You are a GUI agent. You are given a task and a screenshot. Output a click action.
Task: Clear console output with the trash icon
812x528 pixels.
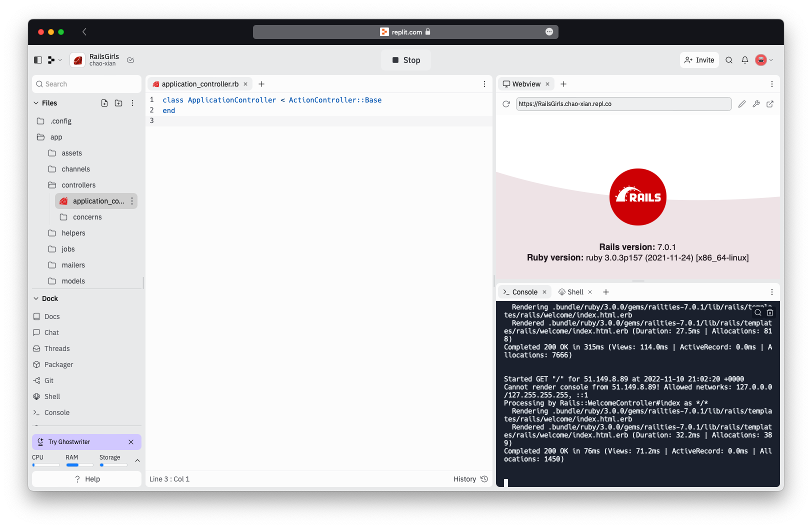[x=770, y=312]
